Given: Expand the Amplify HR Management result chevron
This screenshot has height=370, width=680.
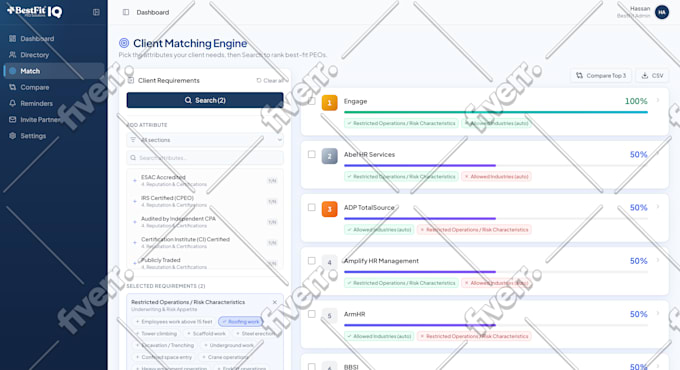Looking at the screenshot, I should pyautogui.click(x=658, y=260).
